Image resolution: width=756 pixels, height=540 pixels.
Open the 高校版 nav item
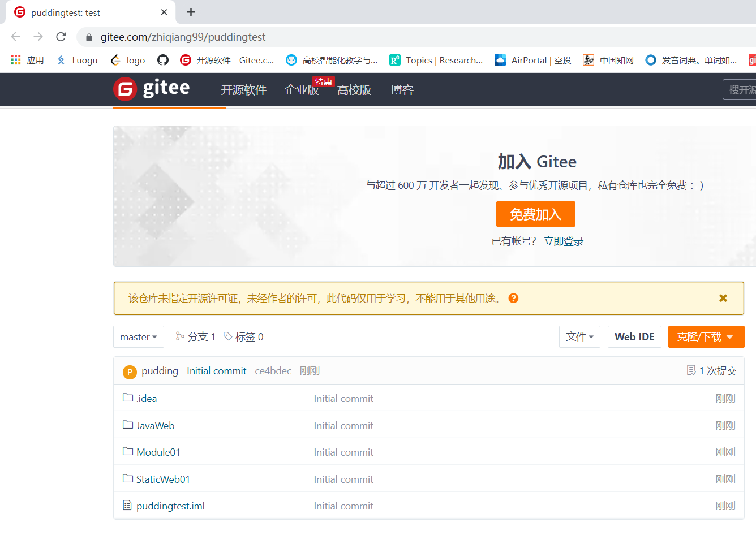click(354, 90)
